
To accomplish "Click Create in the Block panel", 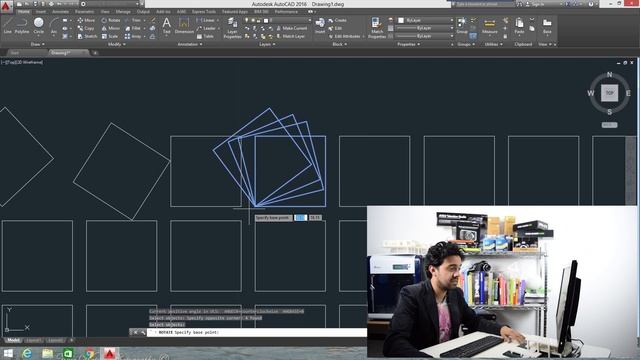I will (337, 20).
